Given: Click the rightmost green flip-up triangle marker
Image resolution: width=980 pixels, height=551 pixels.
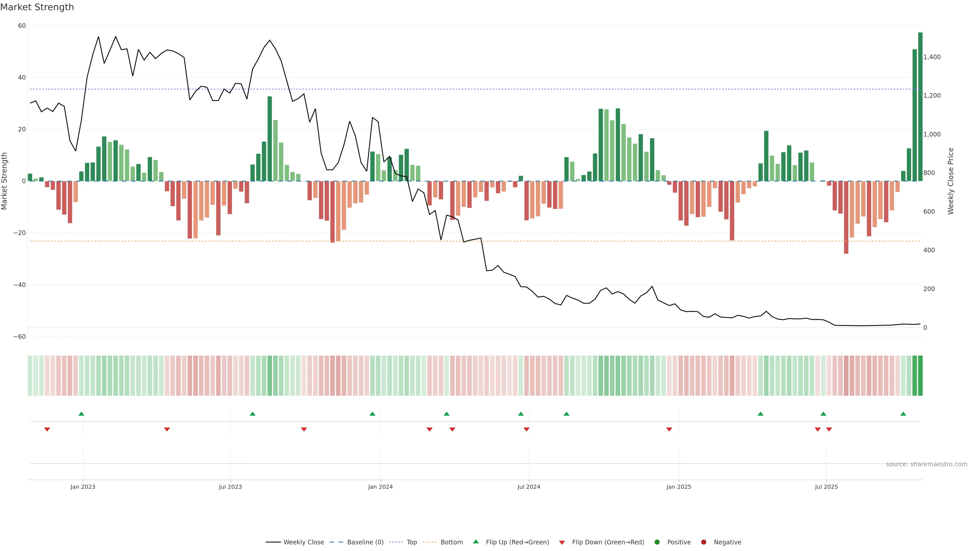Looking at the screenshot, I should click(x=903, y=414).
